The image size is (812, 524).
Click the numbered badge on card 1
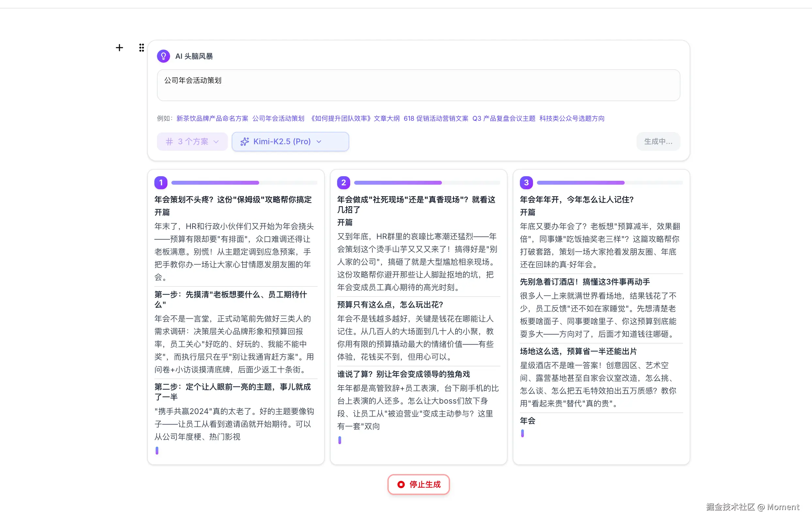coord(161,183)
